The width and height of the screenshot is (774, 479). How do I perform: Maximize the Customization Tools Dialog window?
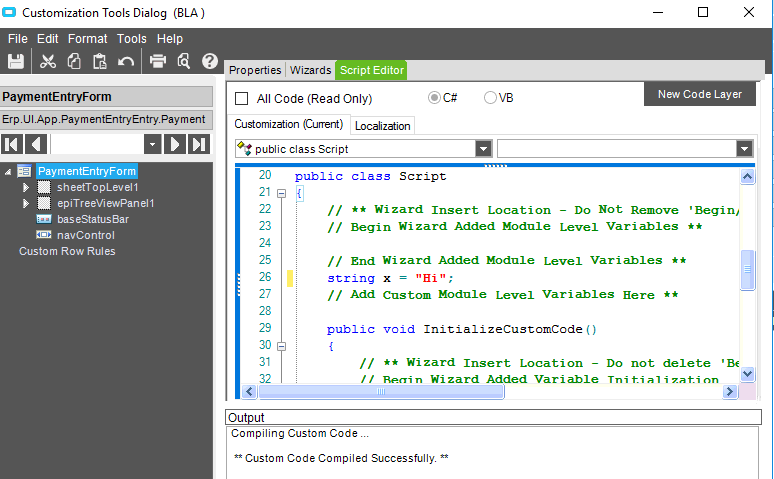point(703,12)
